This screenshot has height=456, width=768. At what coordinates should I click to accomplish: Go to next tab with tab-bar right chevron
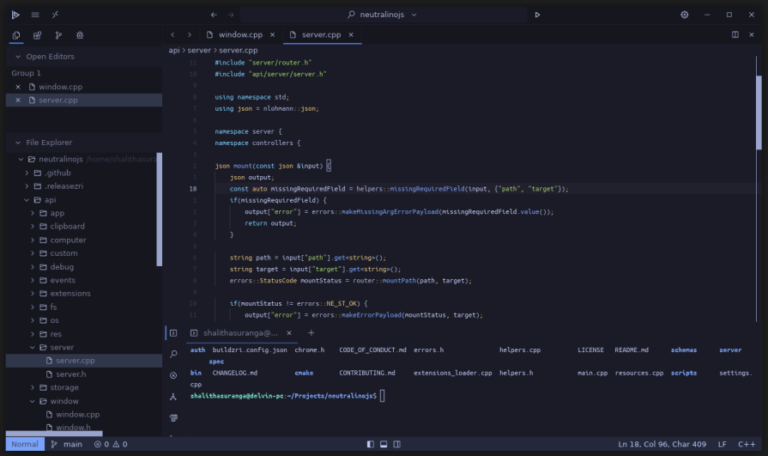189,35
